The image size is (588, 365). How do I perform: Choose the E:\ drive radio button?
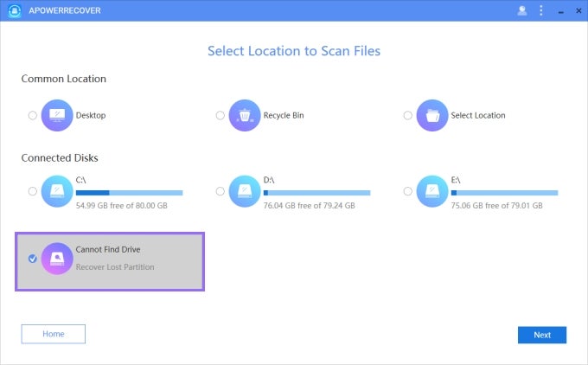point(407,190)
